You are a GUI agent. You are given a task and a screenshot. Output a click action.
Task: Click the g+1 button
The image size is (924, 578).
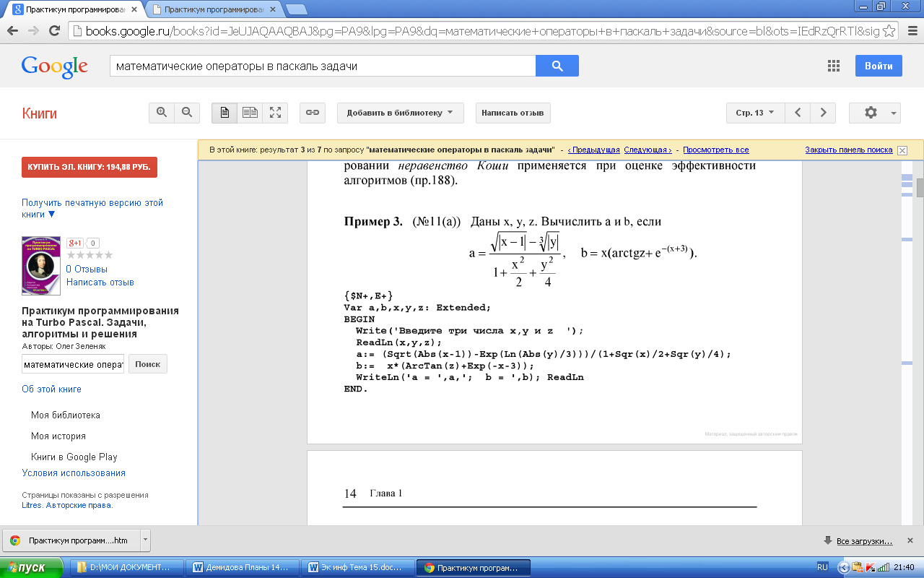click(x=75, y=243)
